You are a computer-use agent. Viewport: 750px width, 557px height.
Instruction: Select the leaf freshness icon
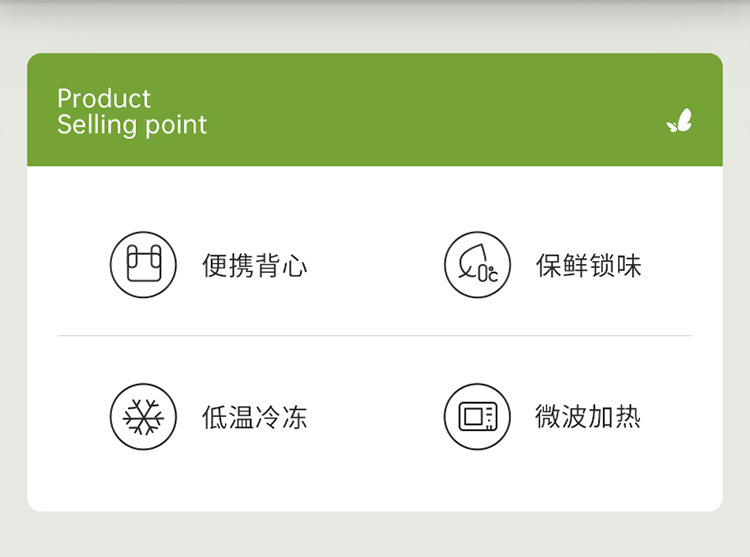[x=477, y=264]
